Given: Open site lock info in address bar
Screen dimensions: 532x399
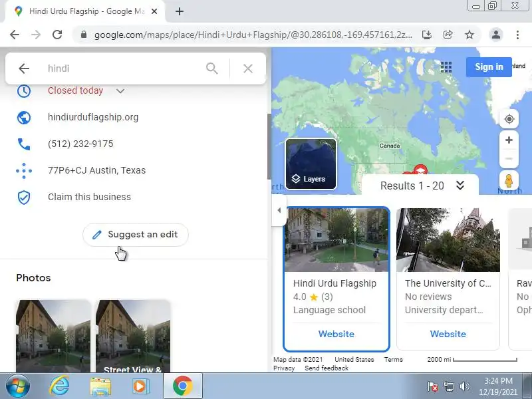Looking at the screenshot, I should (x=84, y=35).
